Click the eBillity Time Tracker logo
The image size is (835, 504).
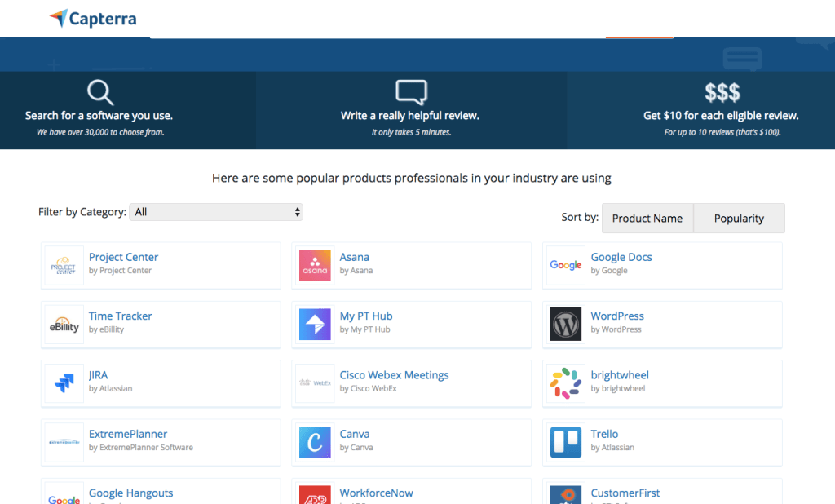[64, 325]
